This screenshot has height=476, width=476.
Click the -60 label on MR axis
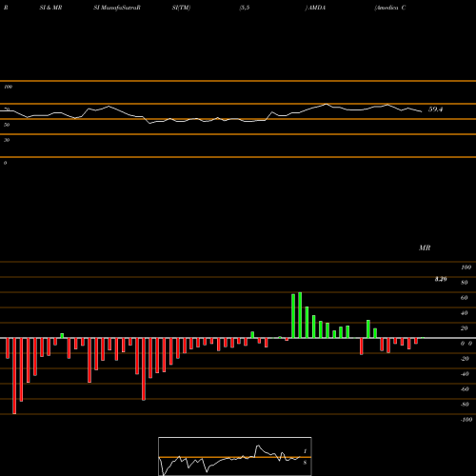click(x=465, y=389)
